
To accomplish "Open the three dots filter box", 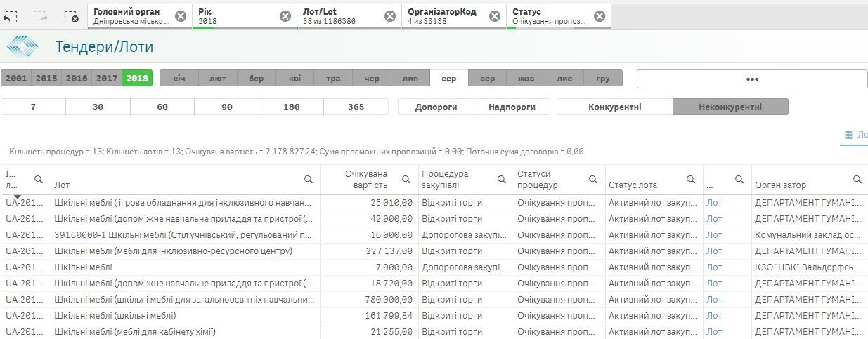I will 751,79.
